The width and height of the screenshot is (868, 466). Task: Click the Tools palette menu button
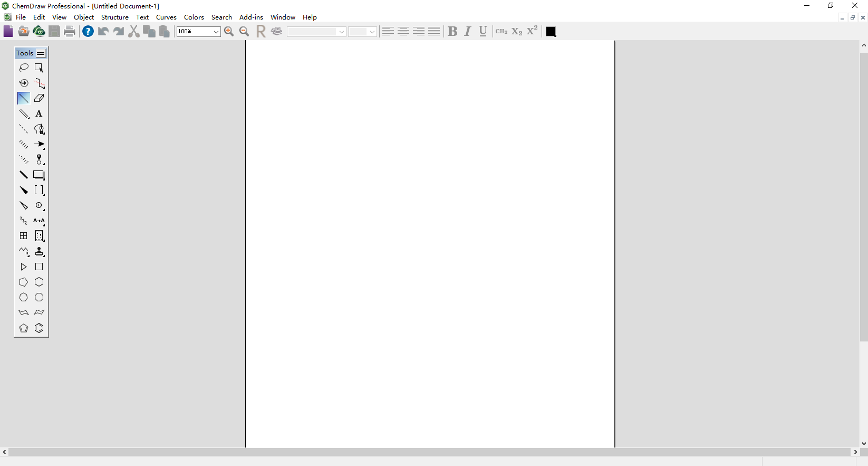tap(41, 53)
